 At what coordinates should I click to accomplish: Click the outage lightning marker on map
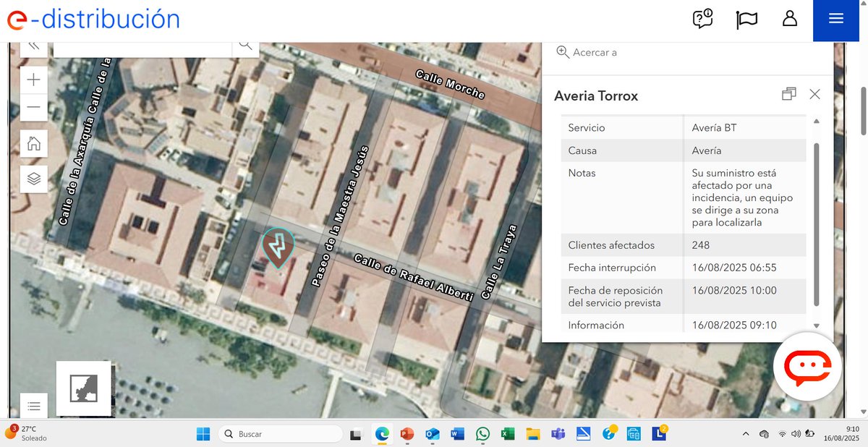278,248
